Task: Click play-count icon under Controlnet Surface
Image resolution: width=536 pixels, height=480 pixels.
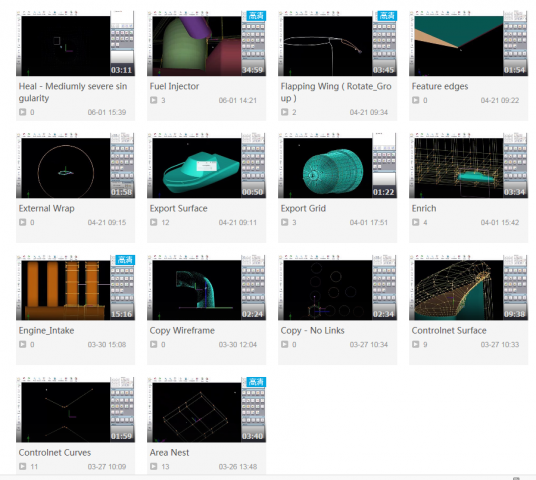Action: 415,344
